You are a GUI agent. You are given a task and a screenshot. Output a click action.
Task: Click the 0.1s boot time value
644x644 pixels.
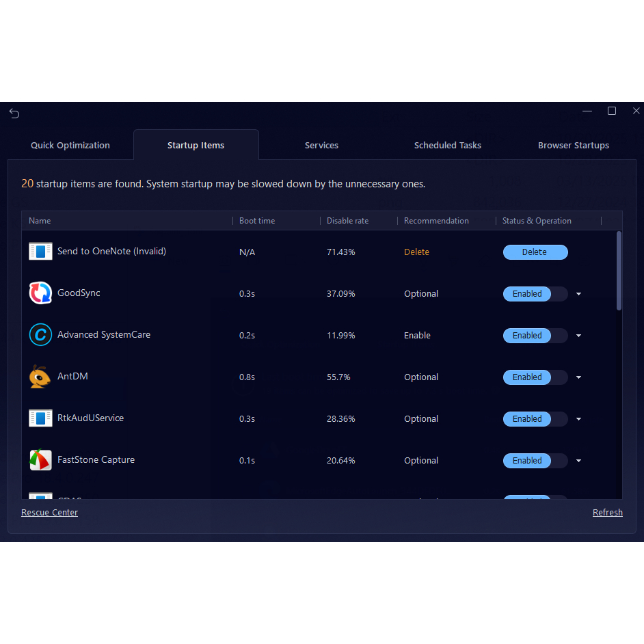247,461
